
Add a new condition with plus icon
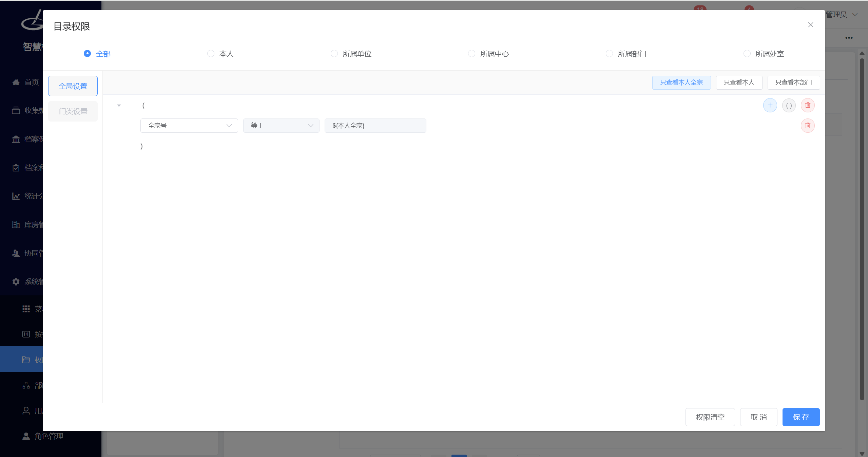click(770, 105)
